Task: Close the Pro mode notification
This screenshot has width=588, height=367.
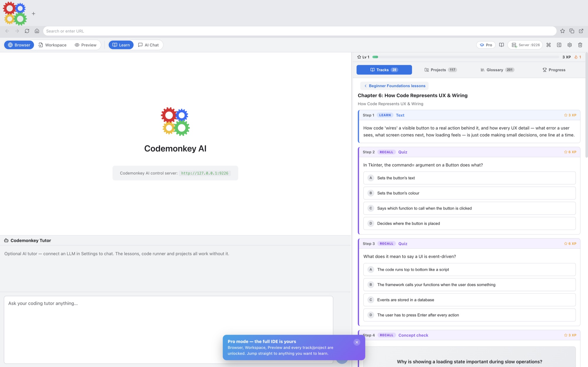Action: (x=357, y=342)
